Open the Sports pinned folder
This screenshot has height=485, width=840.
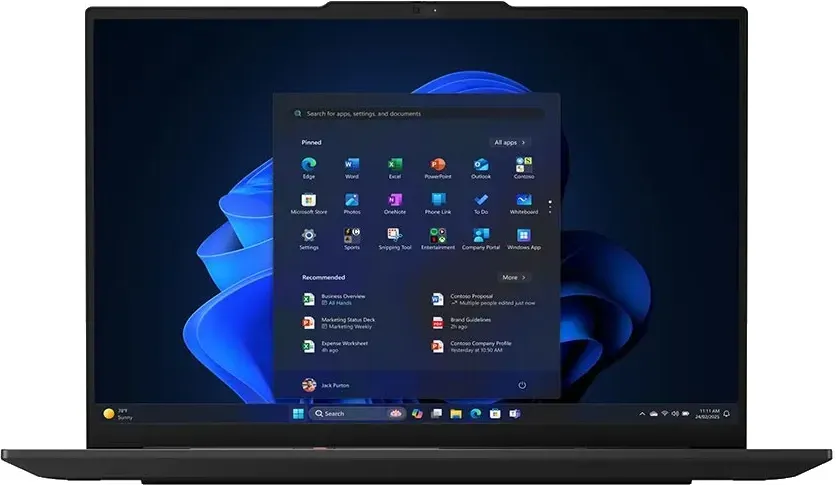click(352, 239)
